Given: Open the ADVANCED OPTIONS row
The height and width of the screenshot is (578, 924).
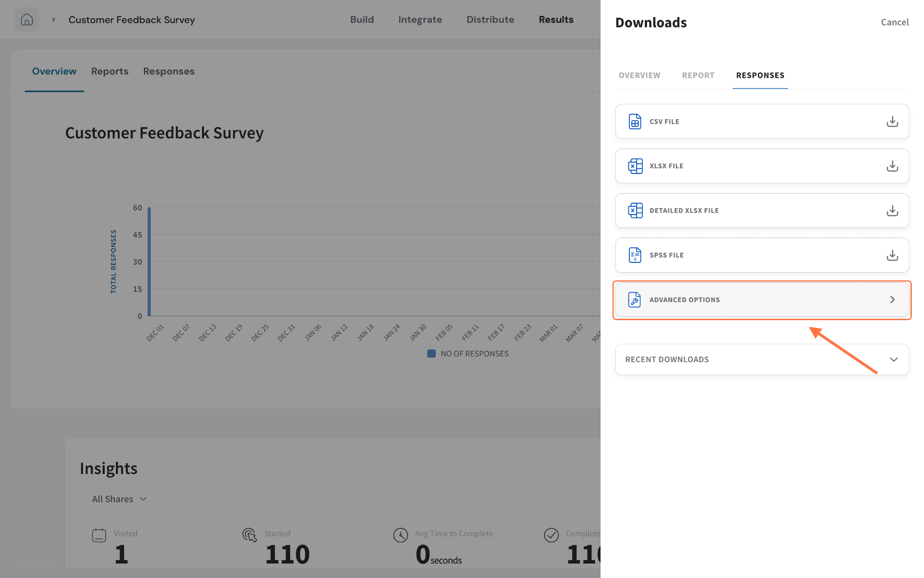Looking at the screenshot, I should click(762, 300).
